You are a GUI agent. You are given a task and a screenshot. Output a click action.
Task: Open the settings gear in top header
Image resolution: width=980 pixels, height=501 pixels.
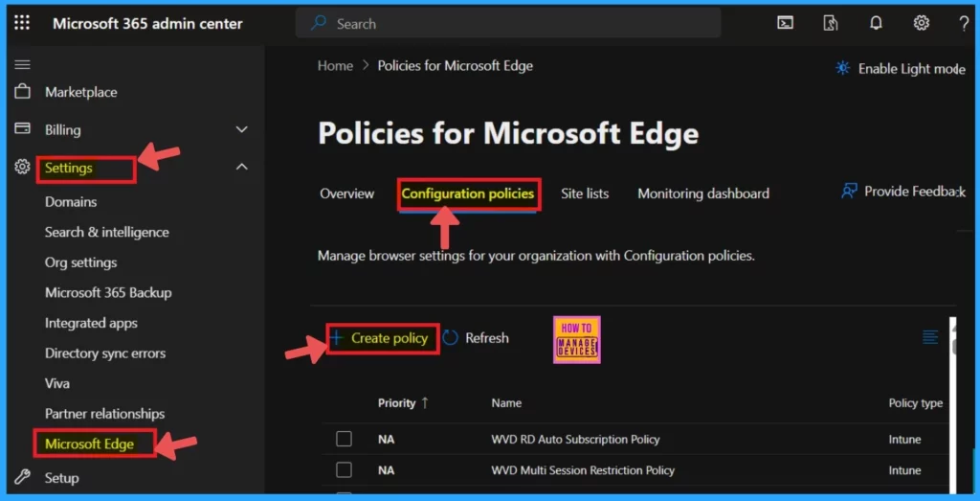click(x=922, y=23)
